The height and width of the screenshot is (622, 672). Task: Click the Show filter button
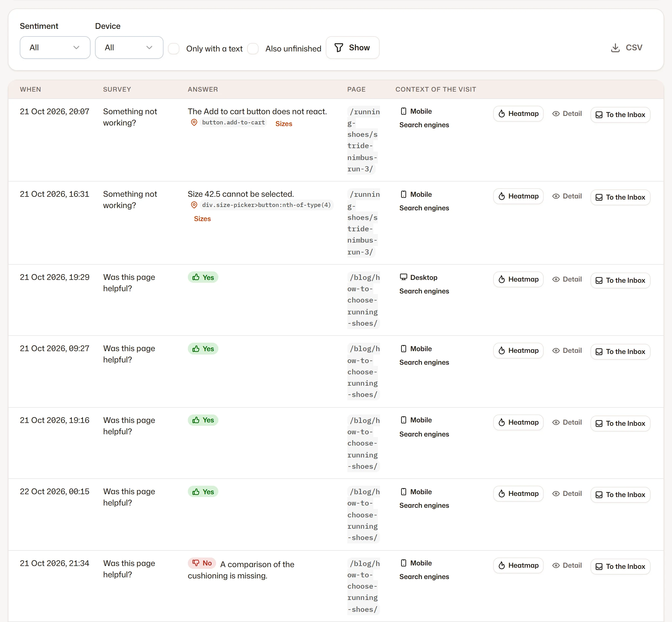[x=352, y=47]
